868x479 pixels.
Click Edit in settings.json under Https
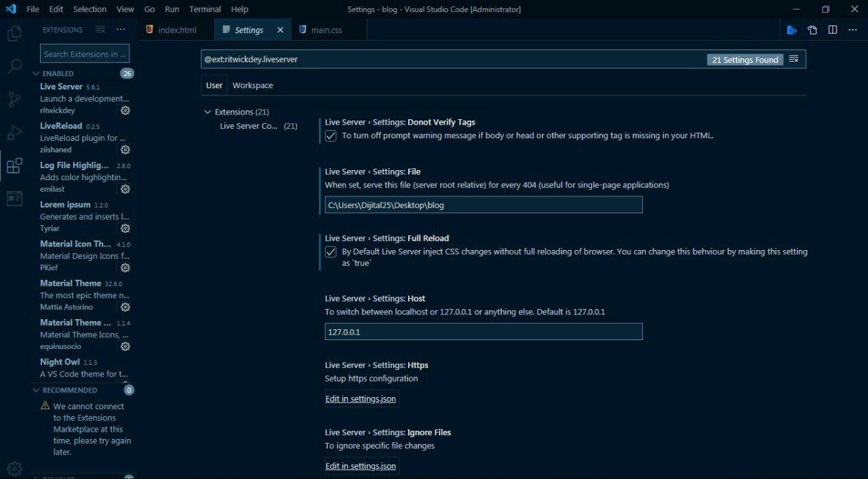coord(361,398)
